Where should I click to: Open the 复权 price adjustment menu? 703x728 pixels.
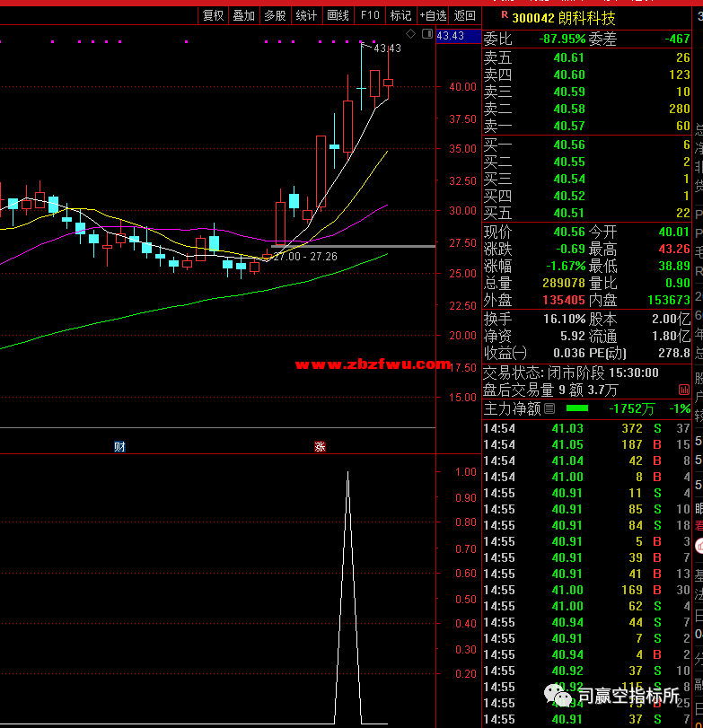pyautogui.click(x=213, y=15)
